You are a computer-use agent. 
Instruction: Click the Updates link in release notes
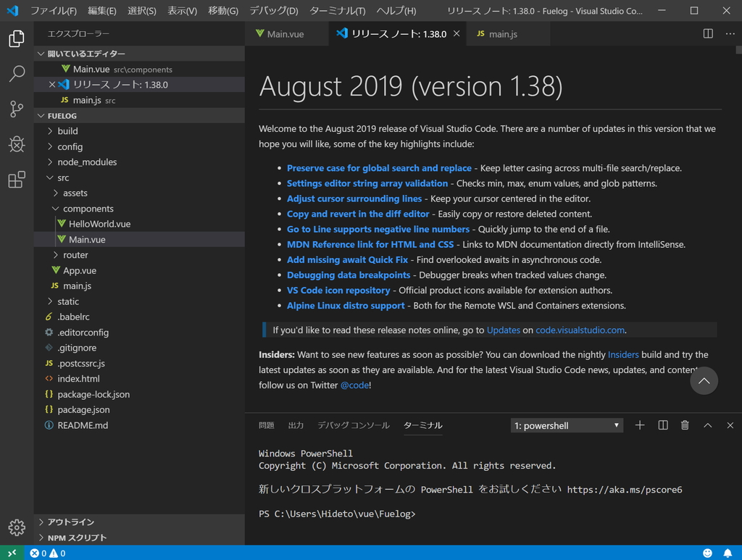pos(505,330)
